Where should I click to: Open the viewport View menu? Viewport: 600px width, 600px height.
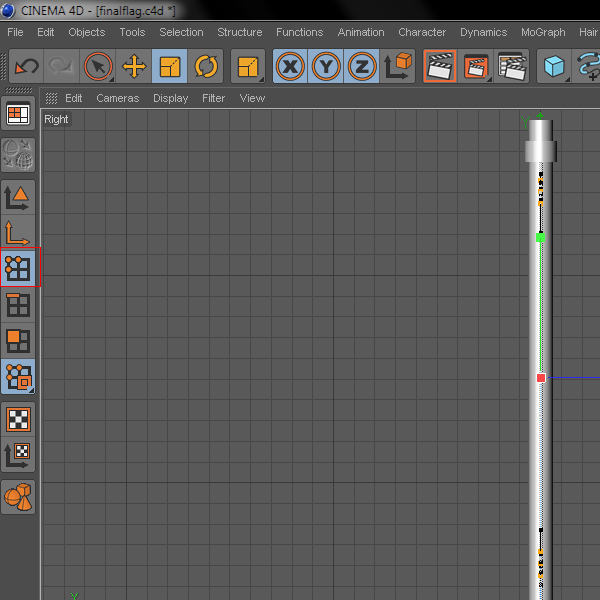[x=252, y=98]
